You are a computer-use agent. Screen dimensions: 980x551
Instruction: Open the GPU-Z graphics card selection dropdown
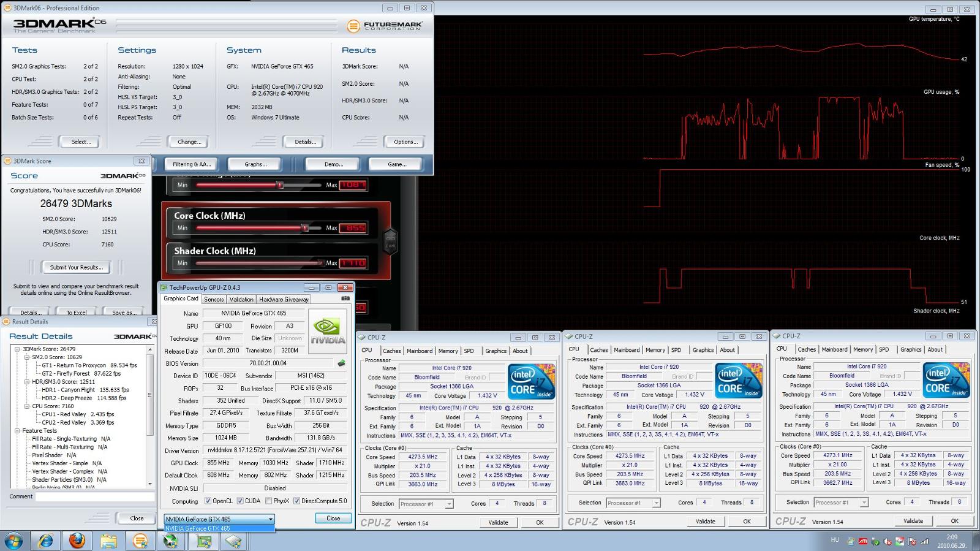(219, 519)
